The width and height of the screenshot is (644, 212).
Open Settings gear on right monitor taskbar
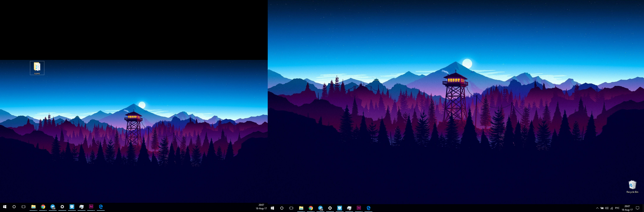[x=330, y=208]
